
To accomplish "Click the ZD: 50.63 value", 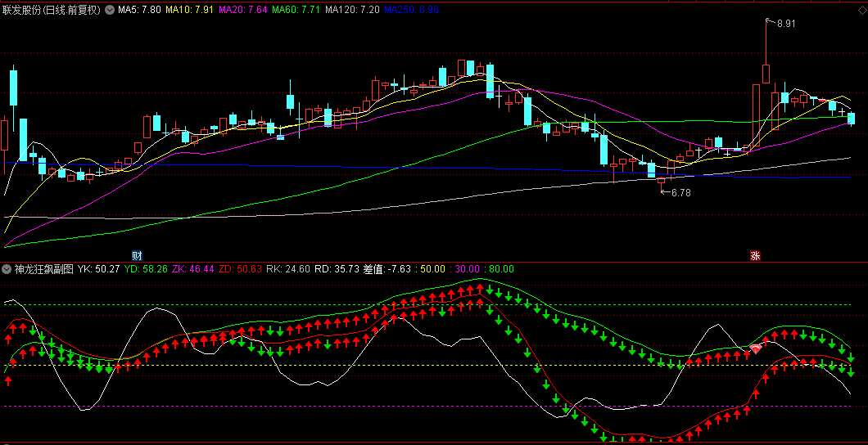I will coord(240,269).
